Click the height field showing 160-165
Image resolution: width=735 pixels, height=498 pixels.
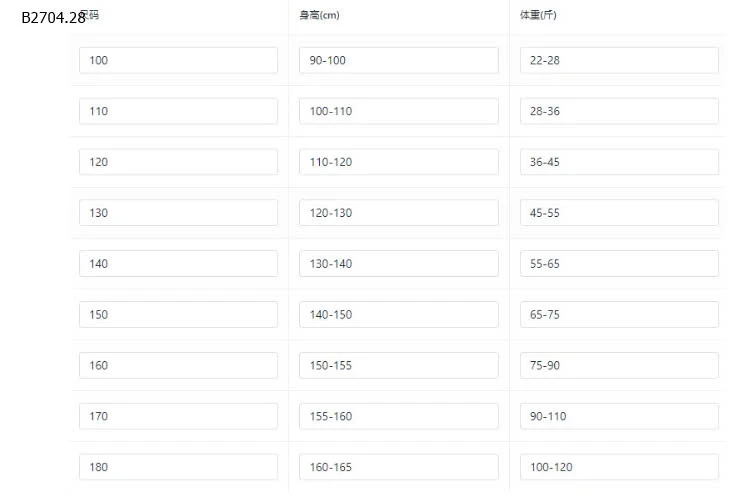click(398, 467)
